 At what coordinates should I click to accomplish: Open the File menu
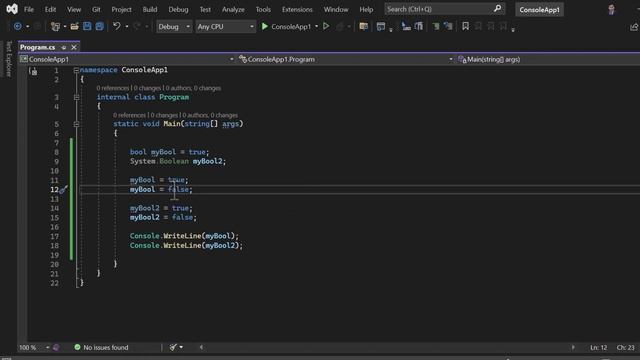pyautogui.click(x=29, y=9)
